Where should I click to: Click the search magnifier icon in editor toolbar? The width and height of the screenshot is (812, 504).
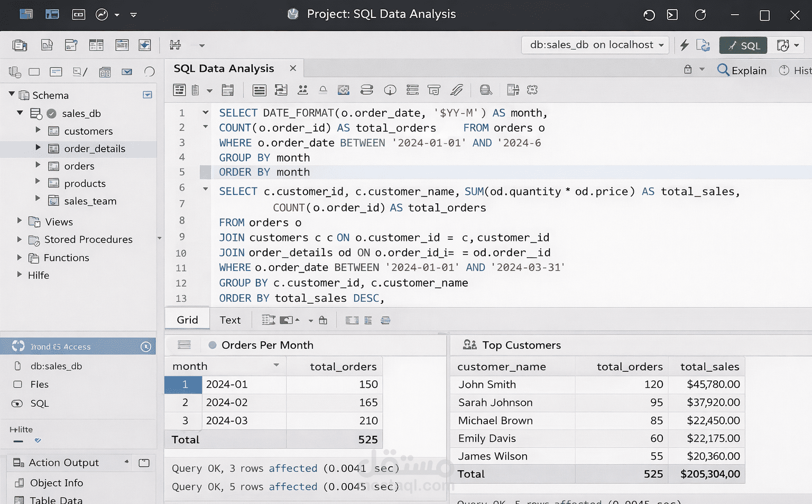pyautogui.click(x=485, y=90)
